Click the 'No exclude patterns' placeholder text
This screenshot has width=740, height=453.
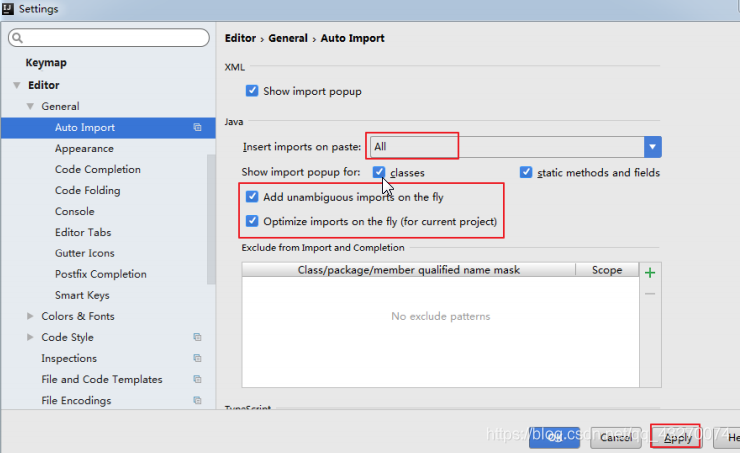point(441,316)
